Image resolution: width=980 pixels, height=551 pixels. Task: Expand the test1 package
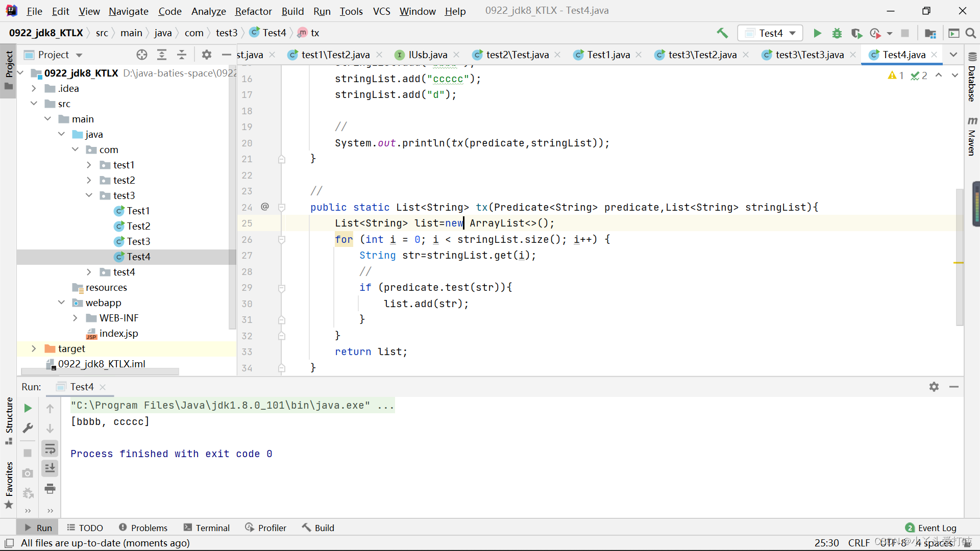click(x=89, y=165)
